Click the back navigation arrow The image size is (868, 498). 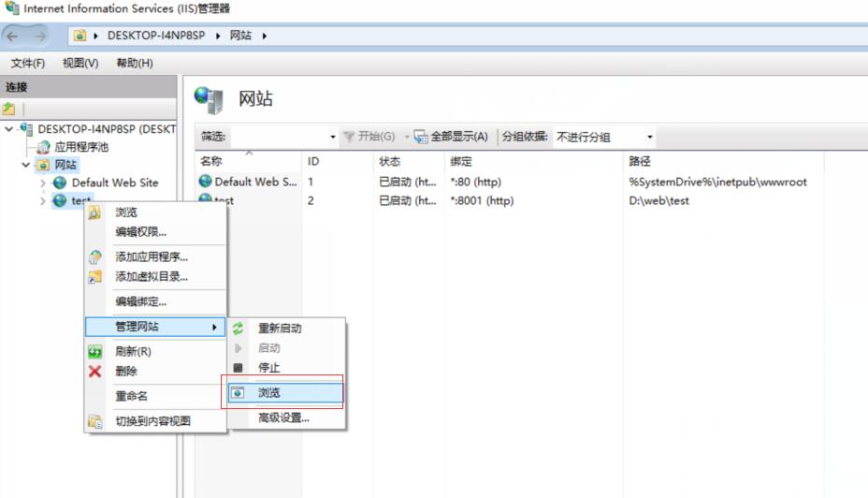click(13, 36)
